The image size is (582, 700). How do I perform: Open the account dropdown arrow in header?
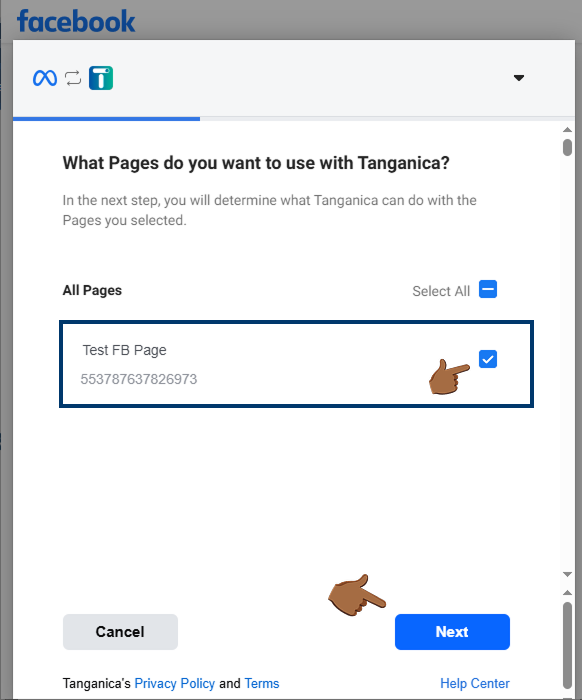pyautogui.click(x=519, y=78)
